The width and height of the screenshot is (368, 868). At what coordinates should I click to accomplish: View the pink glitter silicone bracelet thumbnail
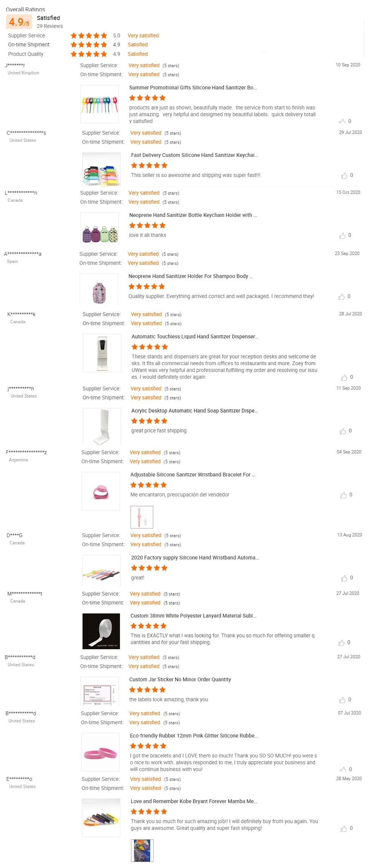coord(100,752)
